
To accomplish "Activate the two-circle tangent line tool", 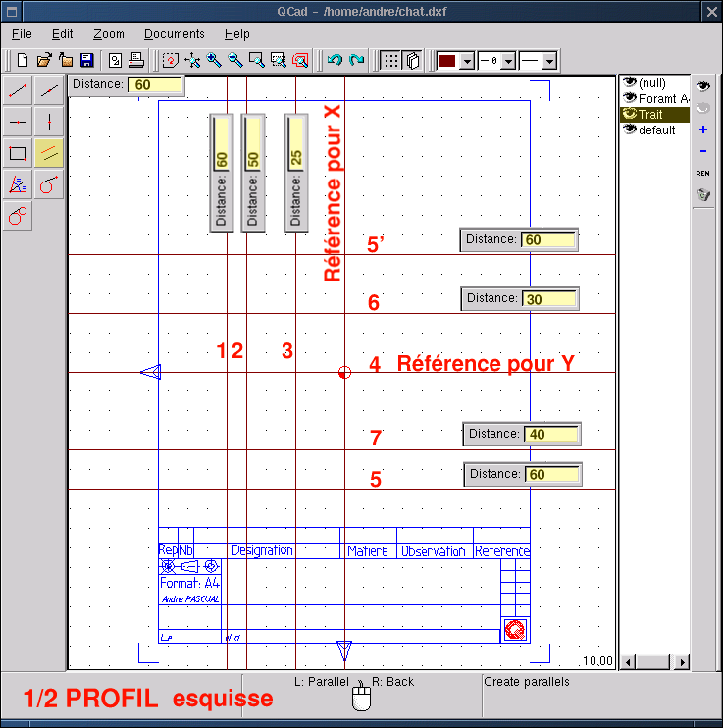I will point(18,216).
